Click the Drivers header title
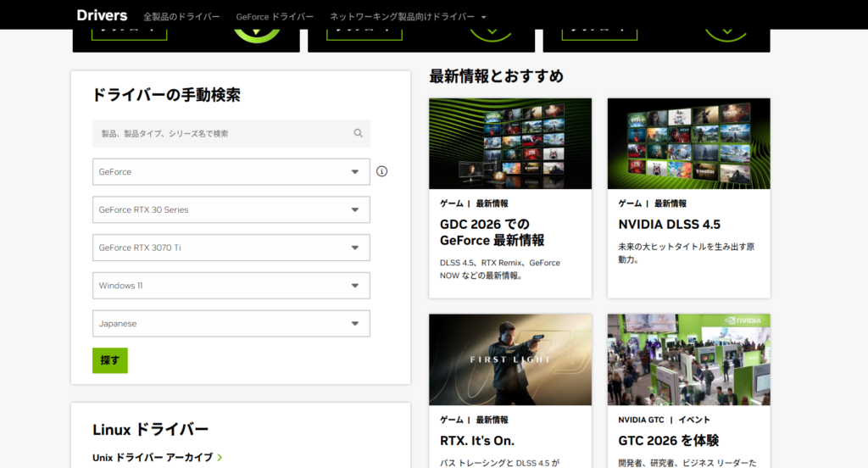Viewport: 868px width, 468px height. [x=102, y=15]
